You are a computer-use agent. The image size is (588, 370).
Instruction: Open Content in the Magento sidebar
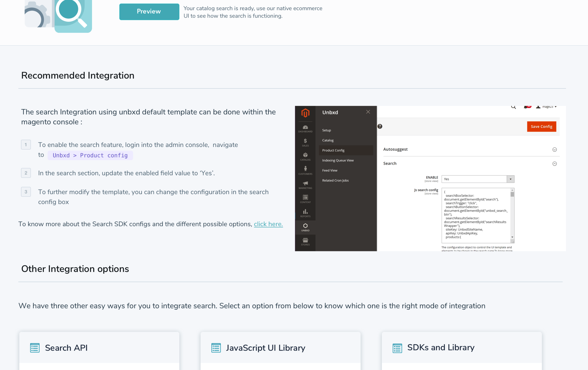(x=305, y=199)
